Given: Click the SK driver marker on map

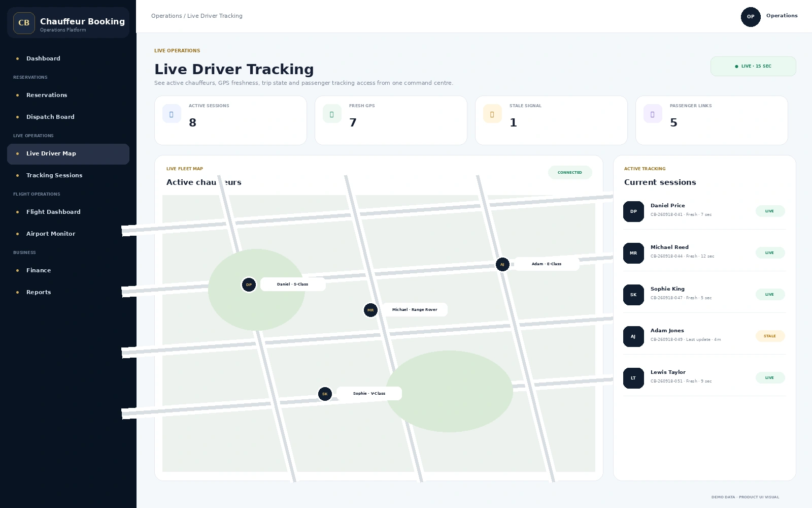Looking at the screenshot, I should coord(325,394).
